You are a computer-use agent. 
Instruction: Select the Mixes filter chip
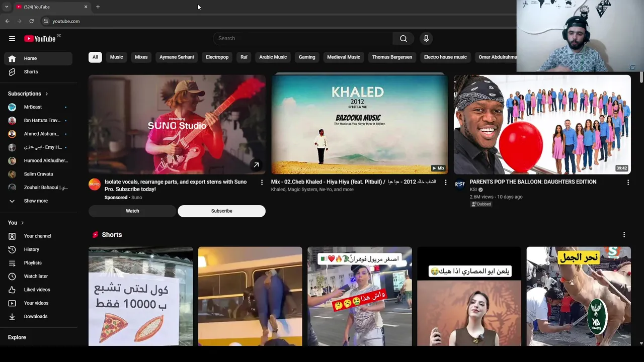[x=141, y=57]
